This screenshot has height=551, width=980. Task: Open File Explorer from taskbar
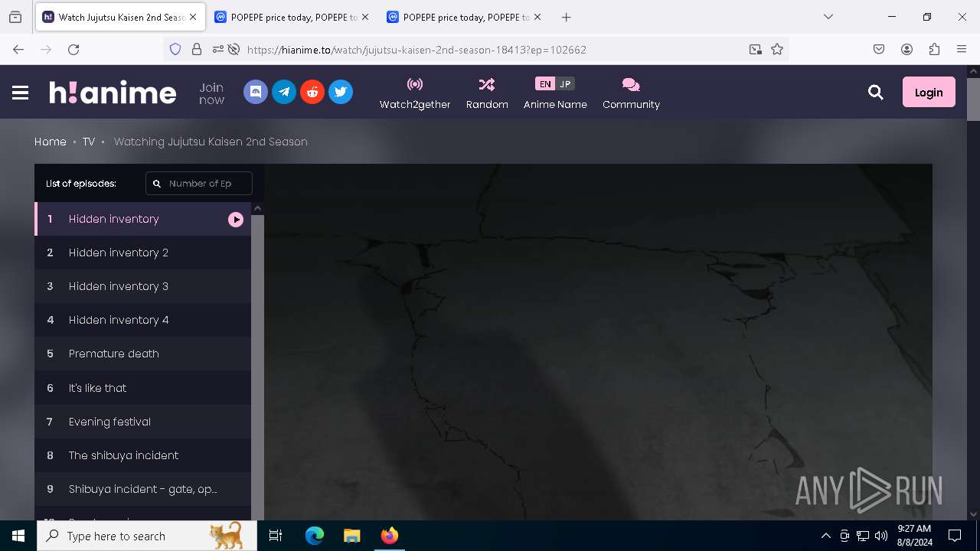click(x=351, y=536)
